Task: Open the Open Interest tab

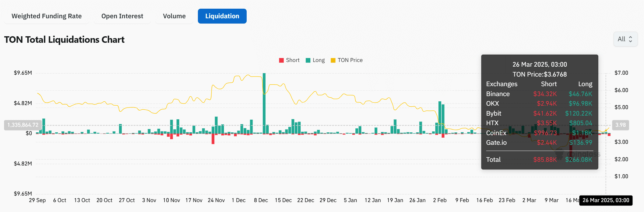Action: click(122, 16)
